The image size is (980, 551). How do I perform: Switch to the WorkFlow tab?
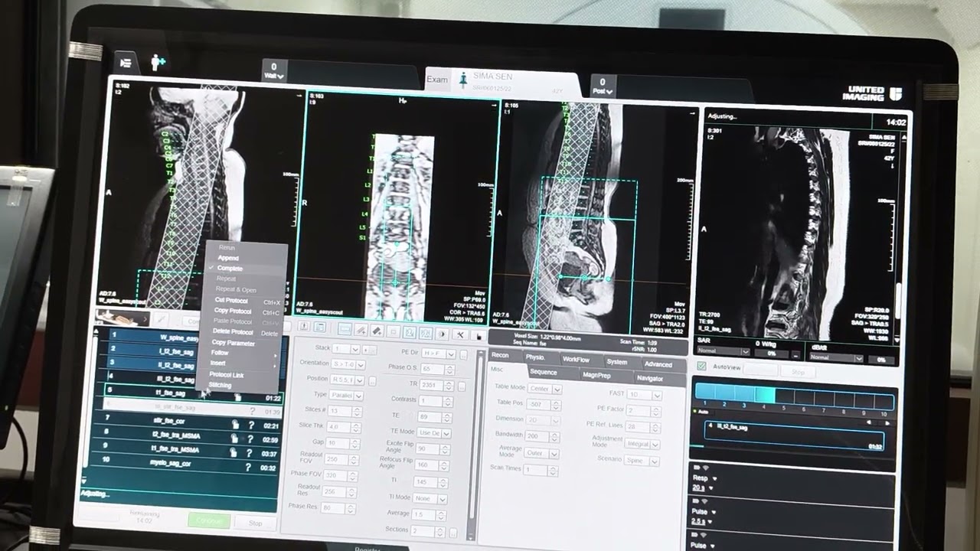576,359
